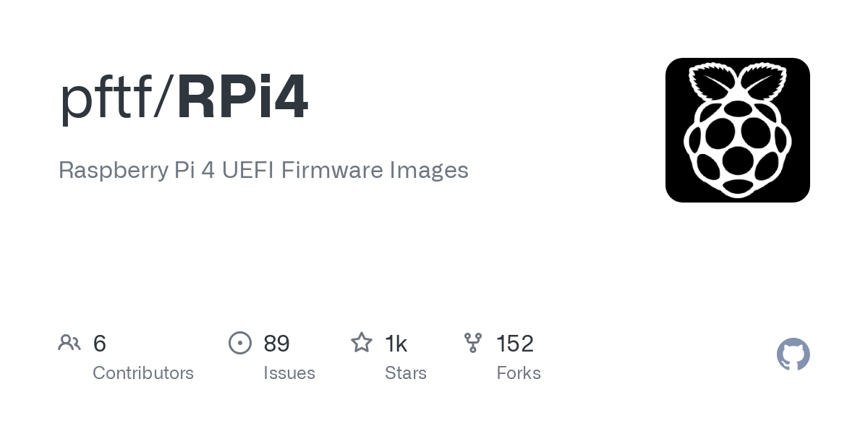Click the Contributors people icon

click(69, 343)
